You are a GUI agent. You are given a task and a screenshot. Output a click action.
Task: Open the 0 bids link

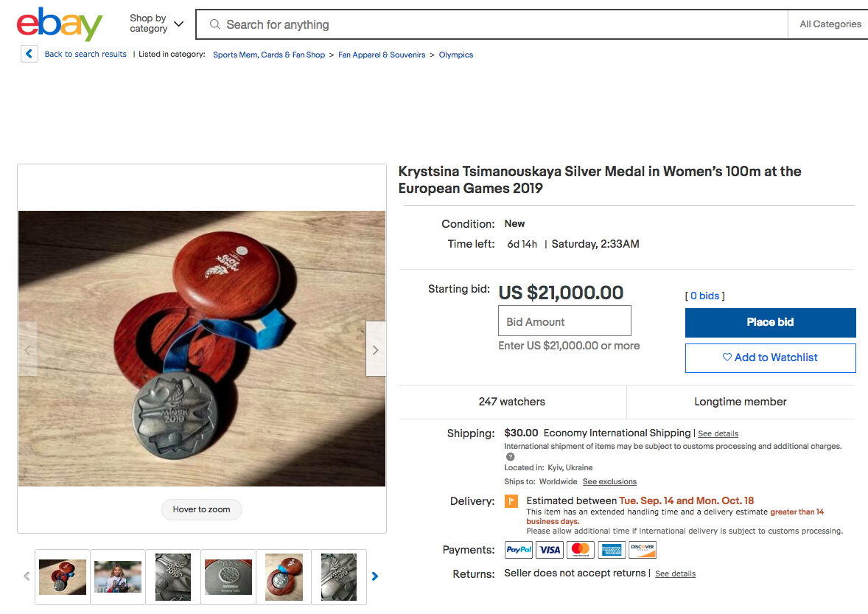pyautogui.click(x=704, y=296)
